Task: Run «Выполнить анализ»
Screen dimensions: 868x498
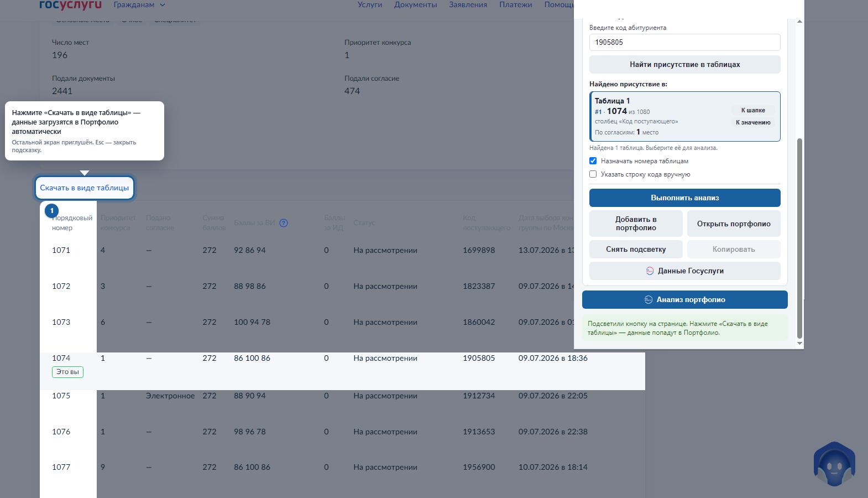Action: [685, 198]
